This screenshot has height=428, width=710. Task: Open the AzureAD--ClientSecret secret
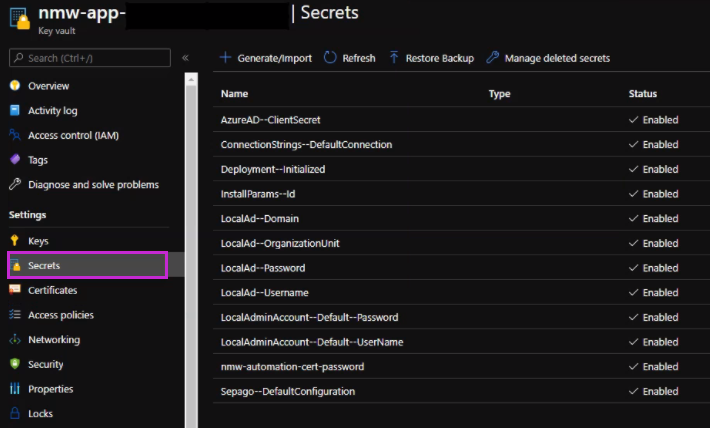270,120
